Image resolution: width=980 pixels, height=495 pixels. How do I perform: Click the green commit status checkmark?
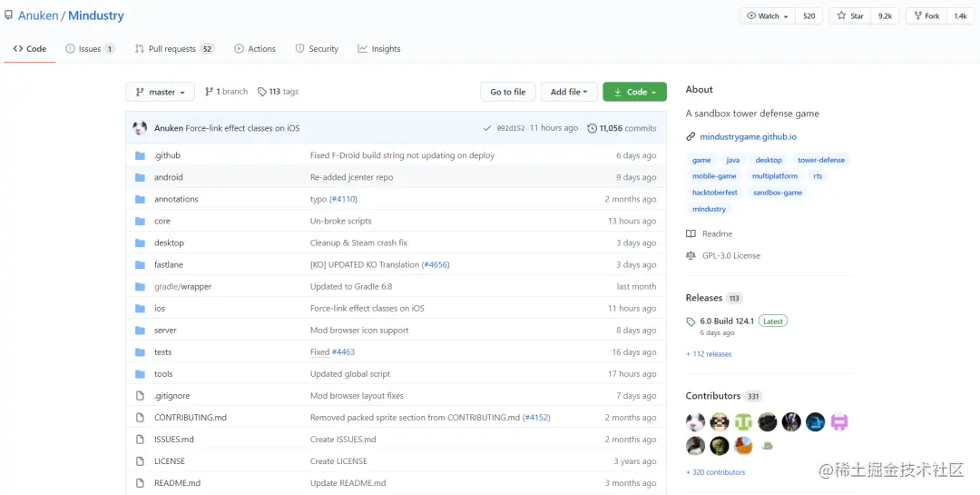pos(487,128)
